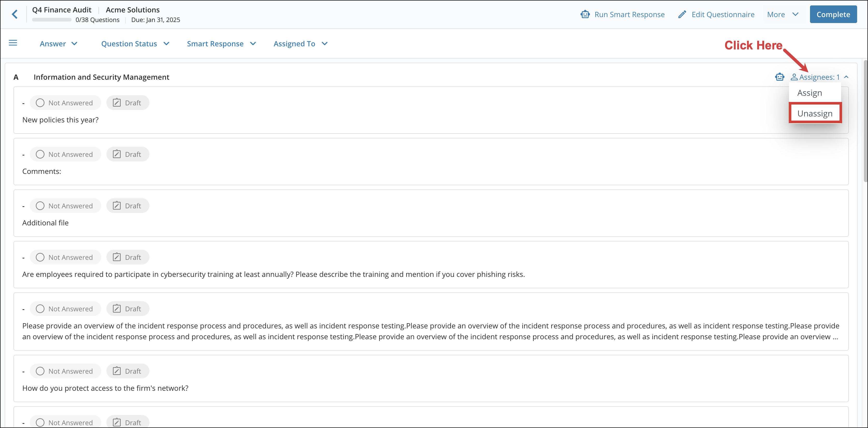Click the incident response overview question text

[431, 331]
